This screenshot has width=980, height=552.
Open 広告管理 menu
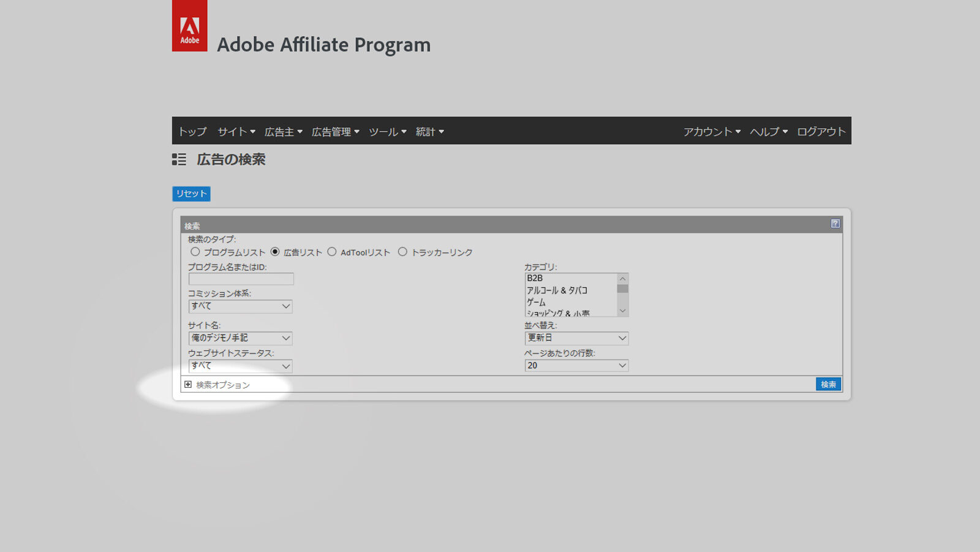(336, 131)
